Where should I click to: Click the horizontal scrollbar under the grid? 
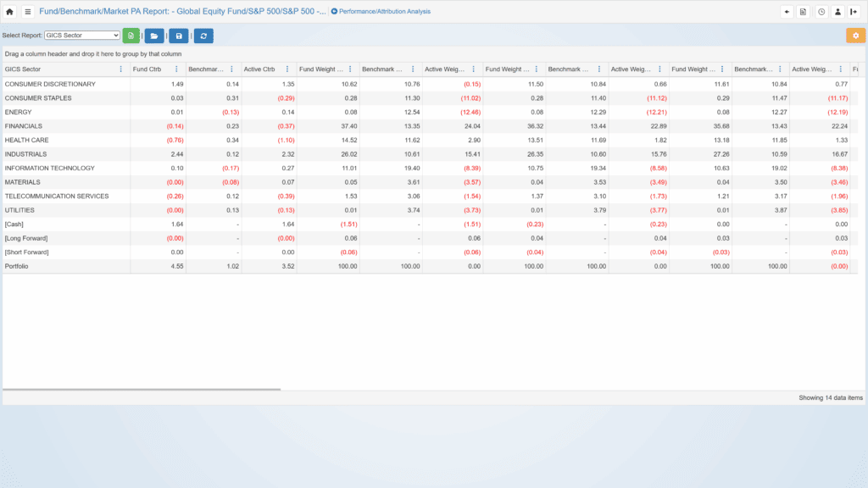(142, 390)
